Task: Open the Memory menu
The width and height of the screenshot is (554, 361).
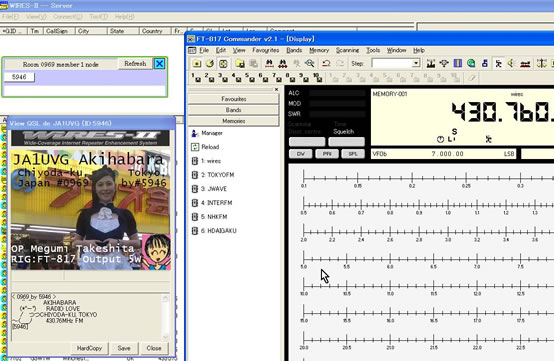Action: pyautogui.click(x=319, y=50)
